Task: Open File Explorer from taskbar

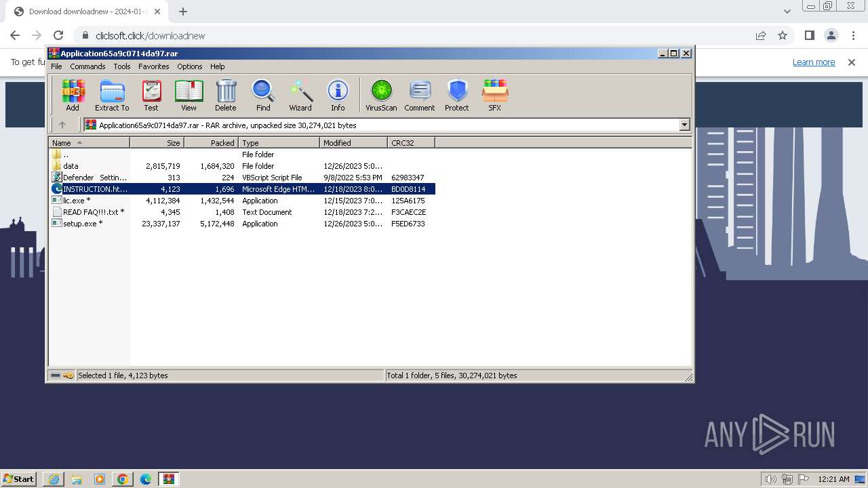Action: click(x=77, y=479)
